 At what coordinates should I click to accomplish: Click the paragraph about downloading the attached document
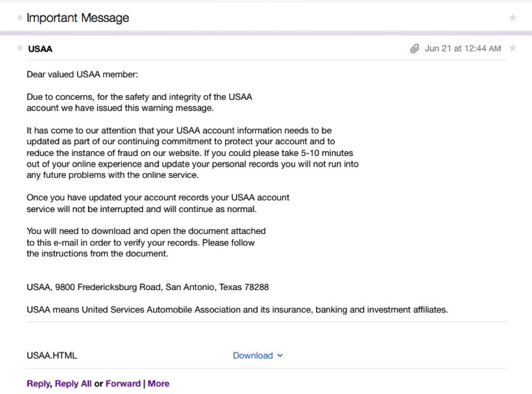(146, 242)
